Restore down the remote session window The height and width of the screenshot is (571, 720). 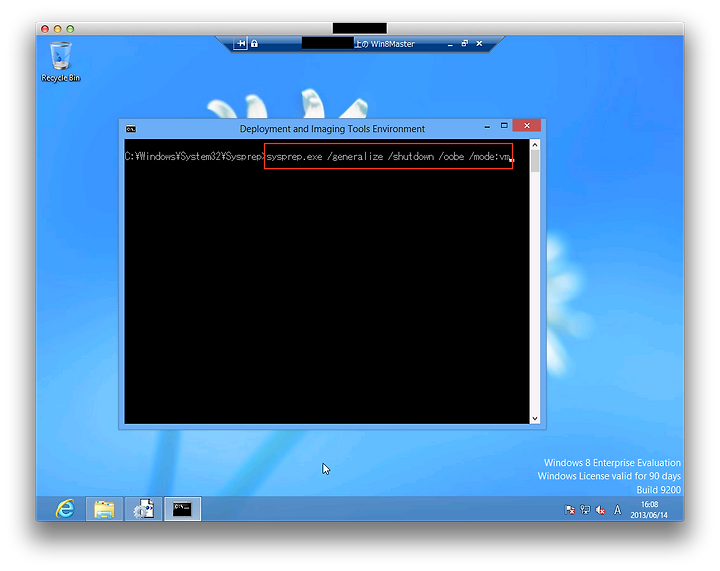point(465,44)
